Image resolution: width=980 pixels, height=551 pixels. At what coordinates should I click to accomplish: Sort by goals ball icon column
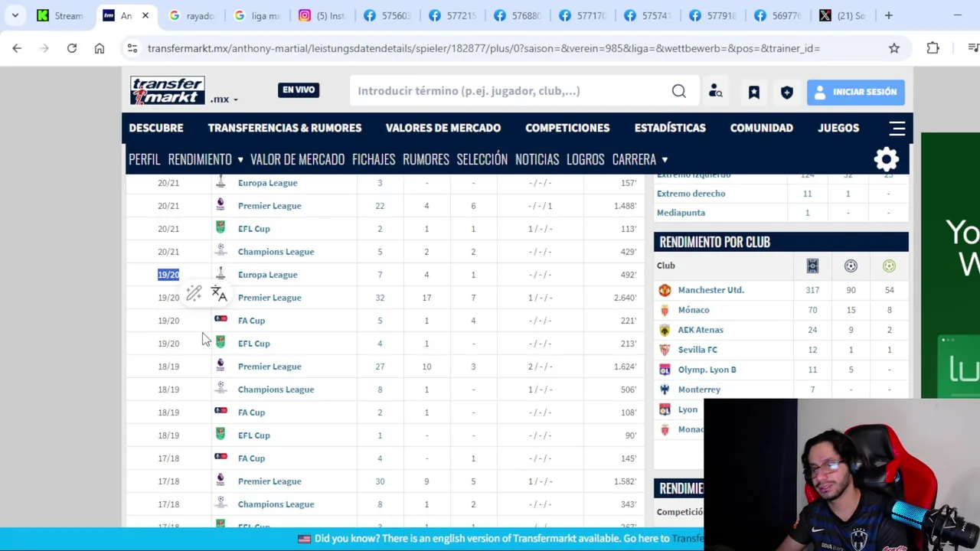point(851,266)
